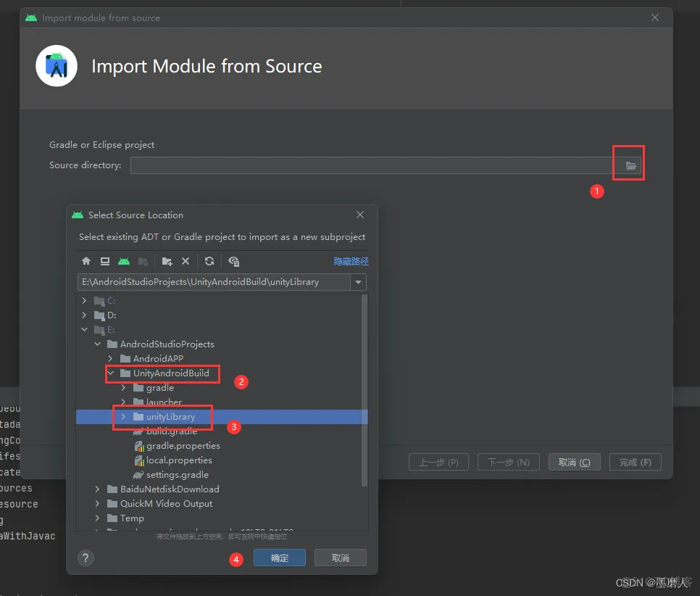
Task: Click the browse folder icon for Source directory
Action: click(631, 166)
